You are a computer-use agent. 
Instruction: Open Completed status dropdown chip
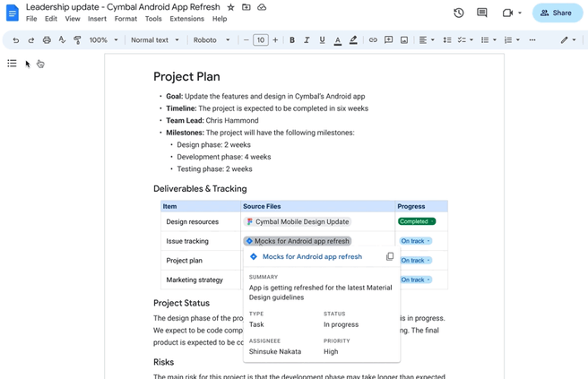tap(417, 221)
